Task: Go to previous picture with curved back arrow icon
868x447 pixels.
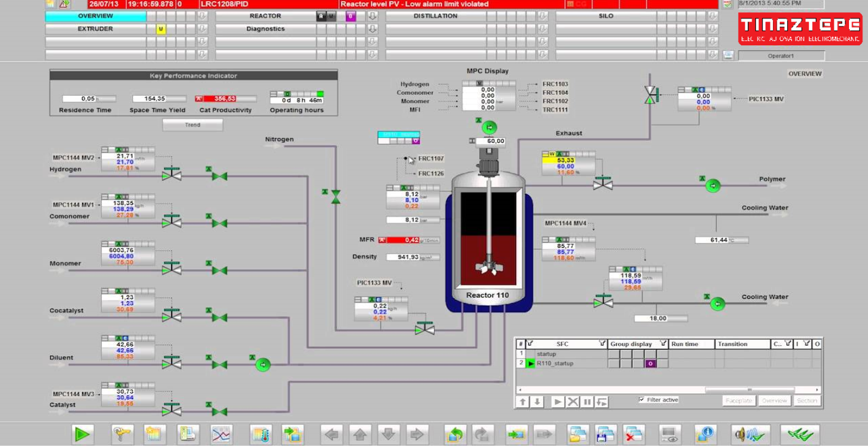Action: pyautogui.click(x=454, y=435)
